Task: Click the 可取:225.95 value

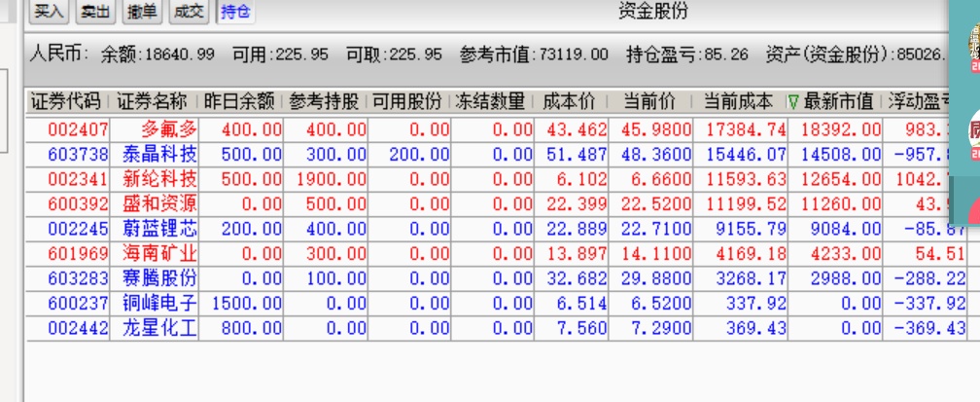Action: (395, 55)
